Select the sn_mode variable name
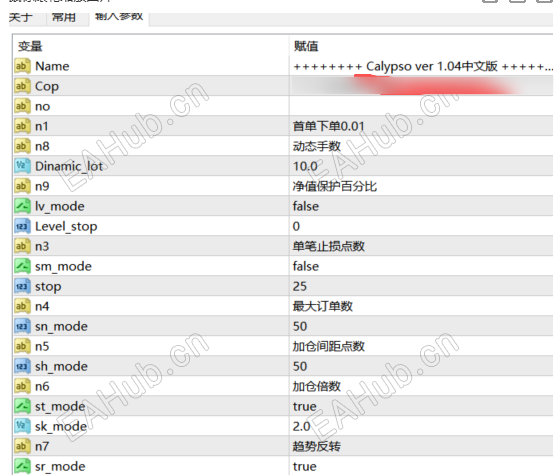 click(x=61, y=326)
